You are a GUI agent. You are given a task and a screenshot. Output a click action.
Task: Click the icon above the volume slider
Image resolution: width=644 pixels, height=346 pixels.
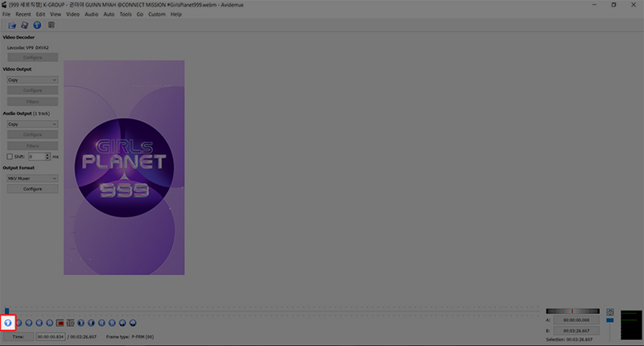[610, 312]
